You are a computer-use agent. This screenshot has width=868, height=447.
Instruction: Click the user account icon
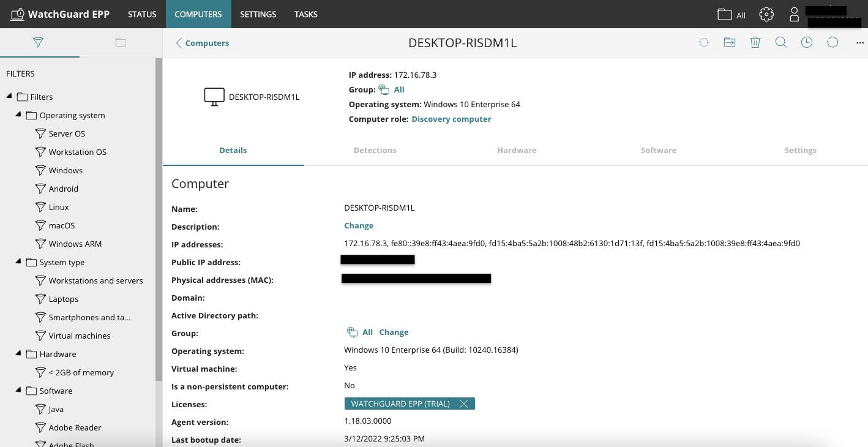pyautogui.click(x=794, y=14)
